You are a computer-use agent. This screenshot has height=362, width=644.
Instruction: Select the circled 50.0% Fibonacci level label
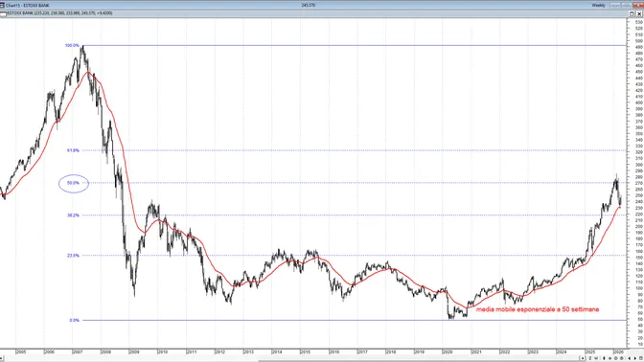click(73, 183)
